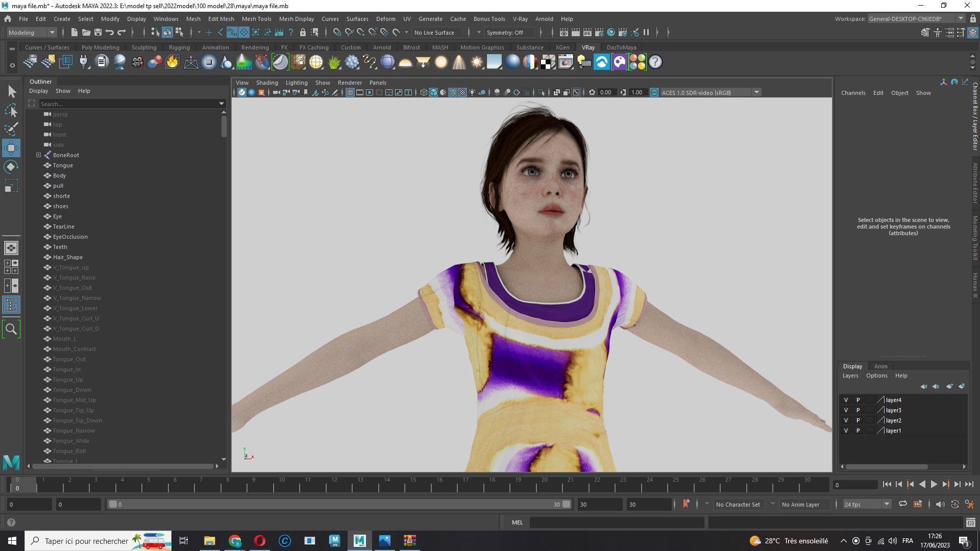Open Layers menu in Layer Editor
This screenshot has width=980, height=551.
coord(850,376)
